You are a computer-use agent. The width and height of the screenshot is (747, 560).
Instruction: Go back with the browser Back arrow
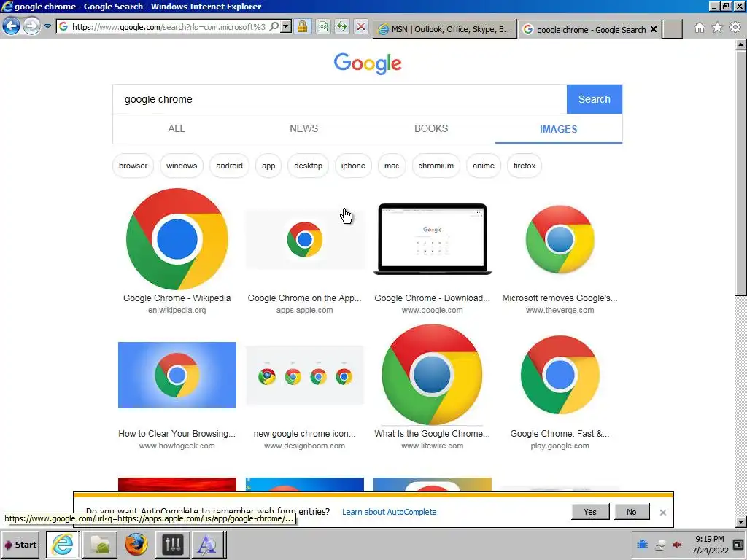tap(12, 26)
